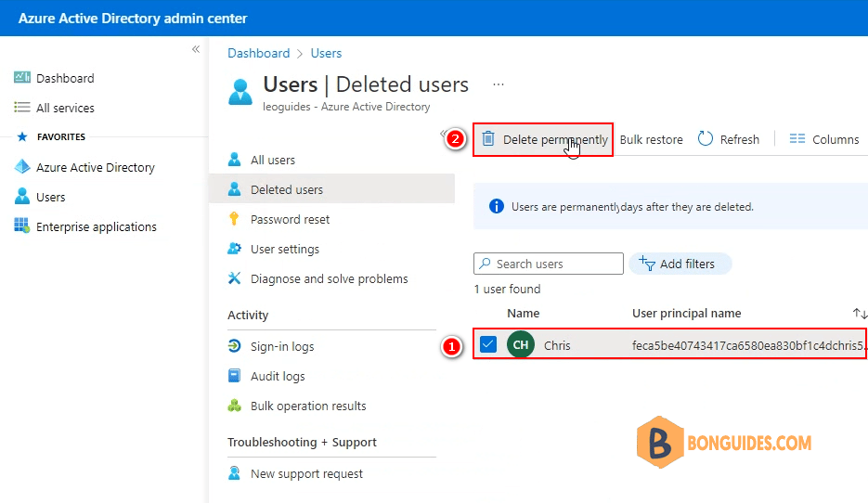Click the Dashboard chart icon in sidebar
Screen dimensions: 868x503
[x=22, y=77]
